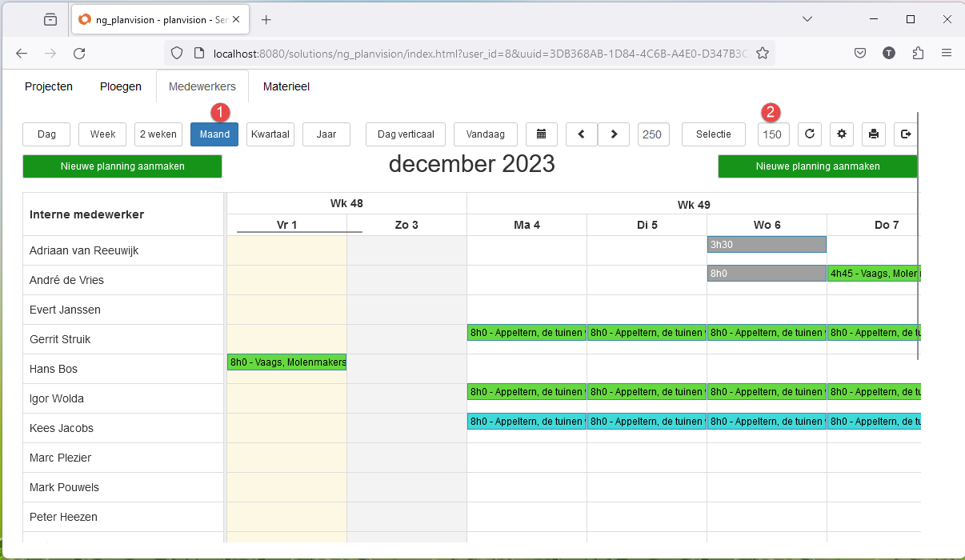The height and width of the screenshot is (560, 965).
Task: Open the calendar date picker icon
Action: (x=542, y=134)
